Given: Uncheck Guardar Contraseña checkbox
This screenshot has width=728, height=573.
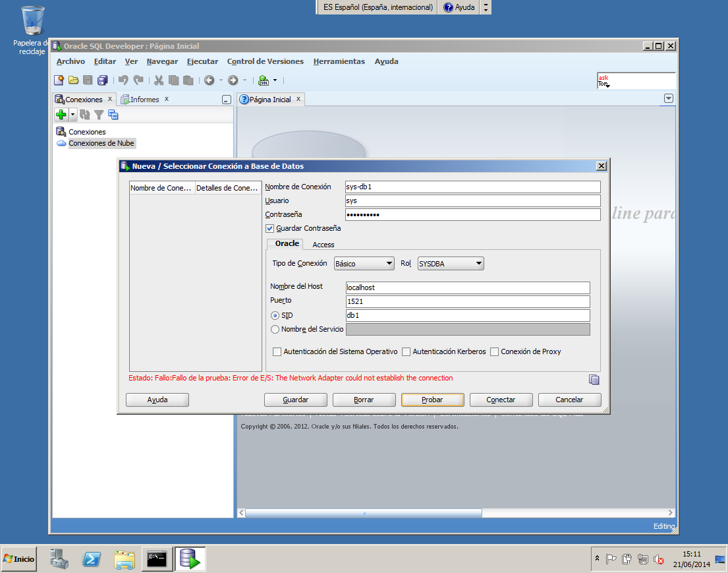Looking at the screenshot, I should pos(269,228).
